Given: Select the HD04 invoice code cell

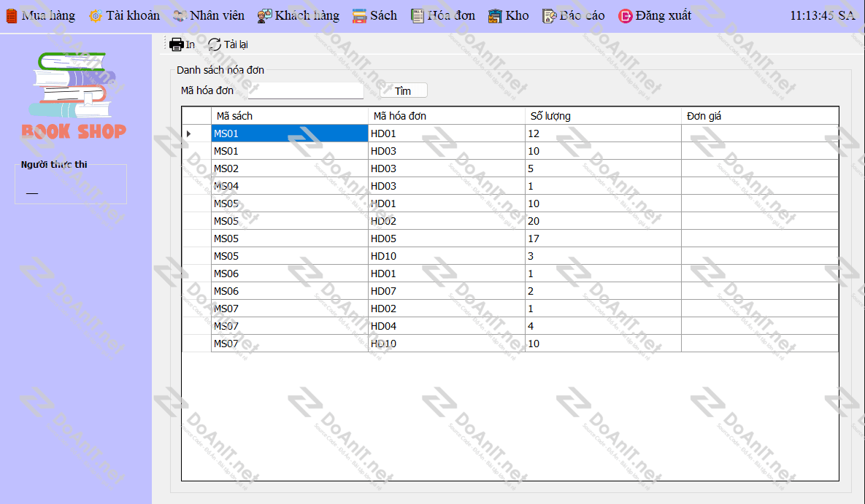Looking at the screenshot, I should [446, 326].
